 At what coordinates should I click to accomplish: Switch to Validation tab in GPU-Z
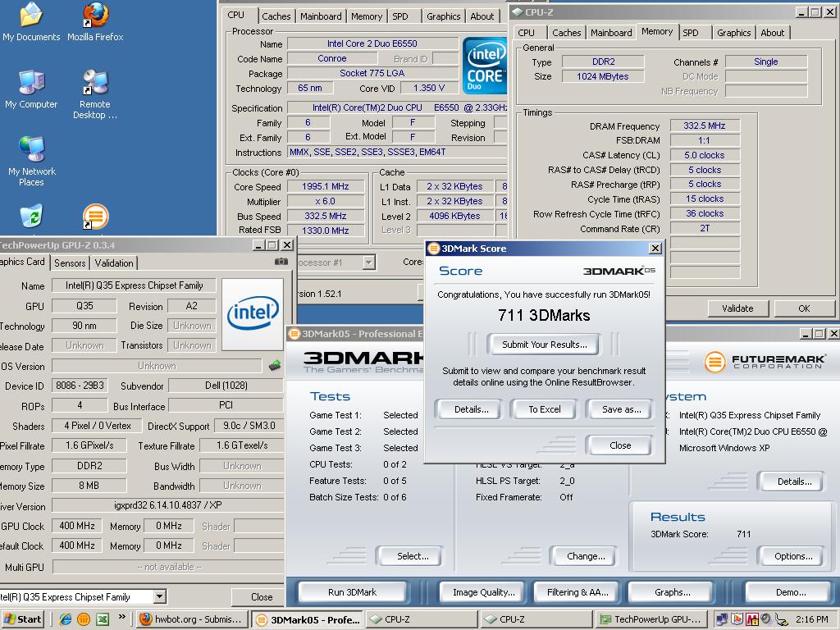(114, 263)
